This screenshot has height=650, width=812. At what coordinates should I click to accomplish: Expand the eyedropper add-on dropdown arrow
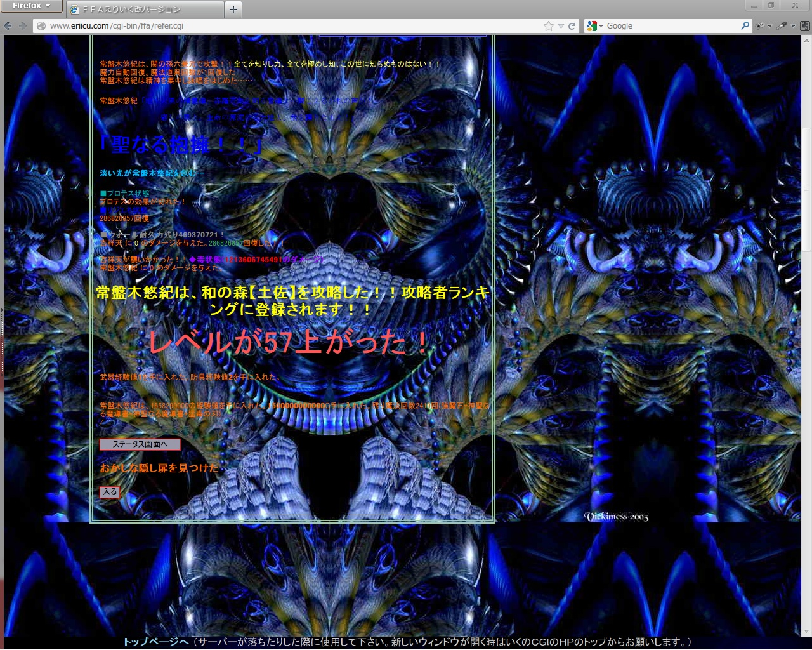(793, 26)
